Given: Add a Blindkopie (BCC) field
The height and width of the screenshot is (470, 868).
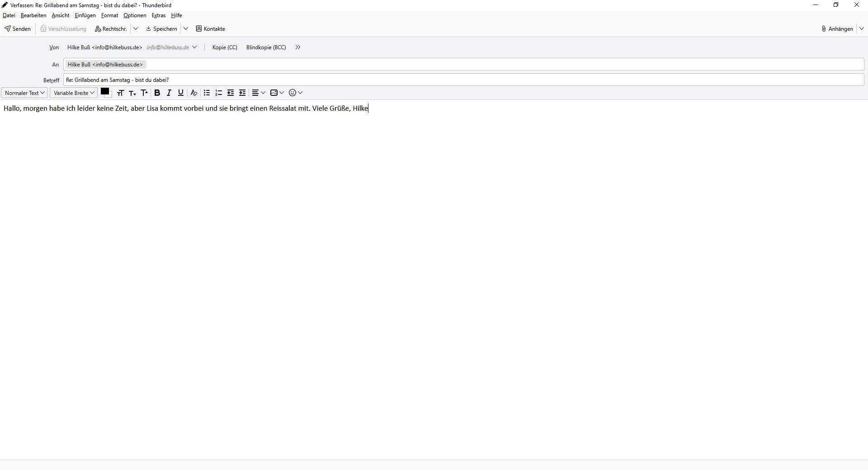Looking at the screenshot, I should point(266,47).
